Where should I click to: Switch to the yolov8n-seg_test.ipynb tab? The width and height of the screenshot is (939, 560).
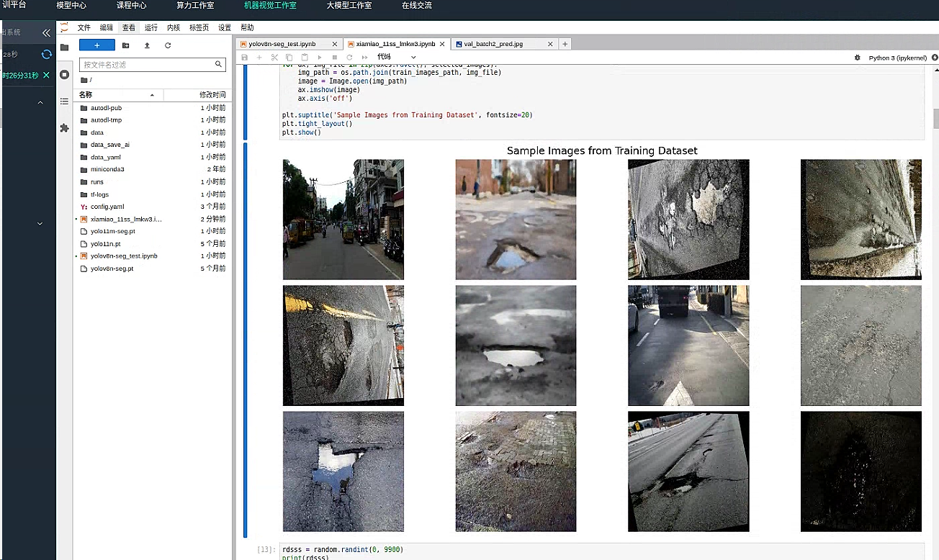(x=288, y=44)
